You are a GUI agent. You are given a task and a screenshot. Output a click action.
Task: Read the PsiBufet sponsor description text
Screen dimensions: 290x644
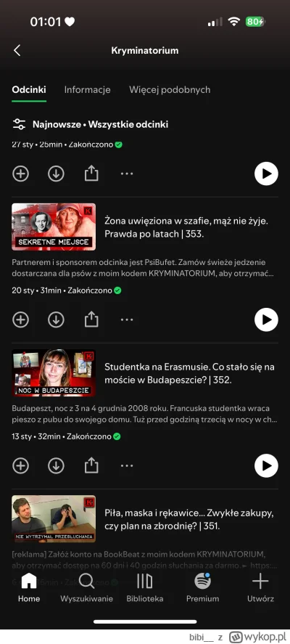(x=143, y=268)
